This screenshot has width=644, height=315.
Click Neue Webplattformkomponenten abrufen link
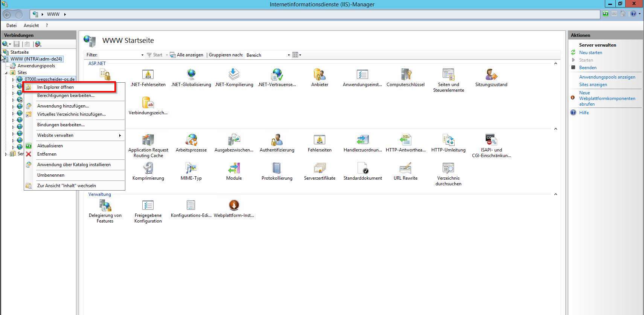coord(607,98)
